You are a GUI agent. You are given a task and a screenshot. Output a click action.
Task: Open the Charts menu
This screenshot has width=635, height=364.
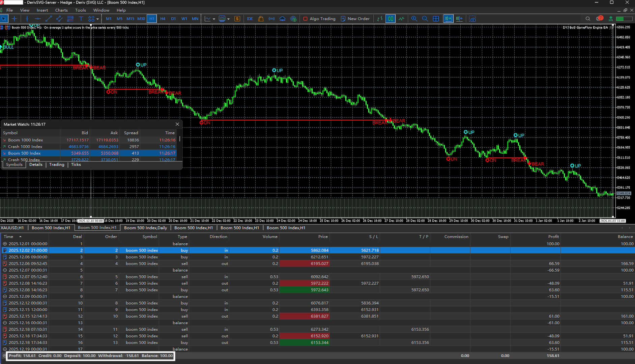[61, 10]
